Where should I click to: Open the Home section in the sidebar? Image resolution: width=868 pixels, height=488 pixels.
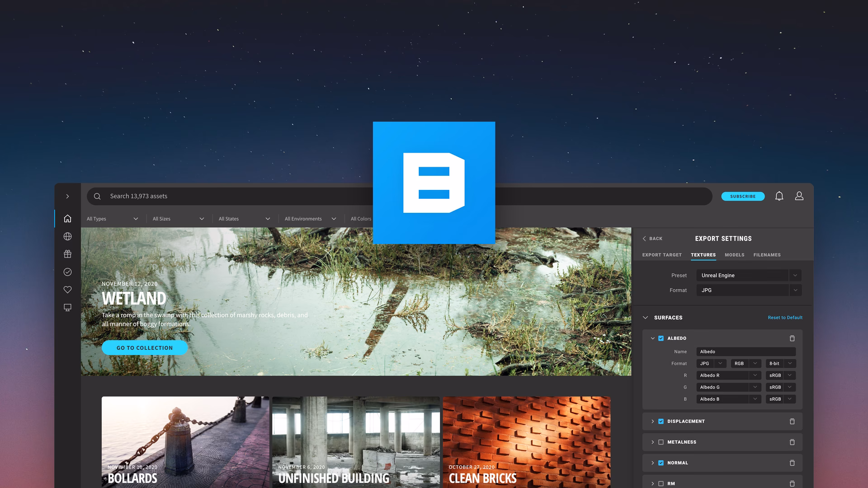(x=67, y=219)
